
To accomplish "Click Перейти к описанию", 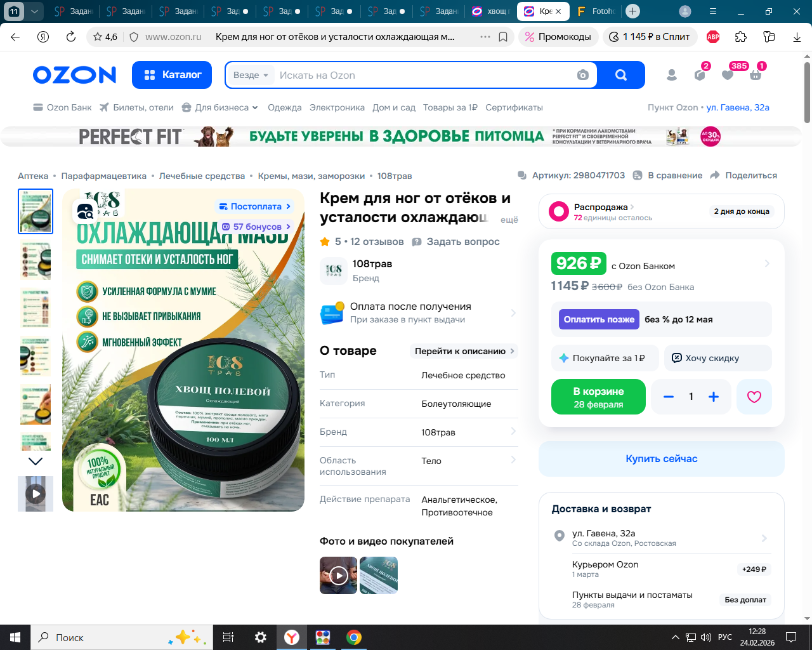I will (464, 351).
